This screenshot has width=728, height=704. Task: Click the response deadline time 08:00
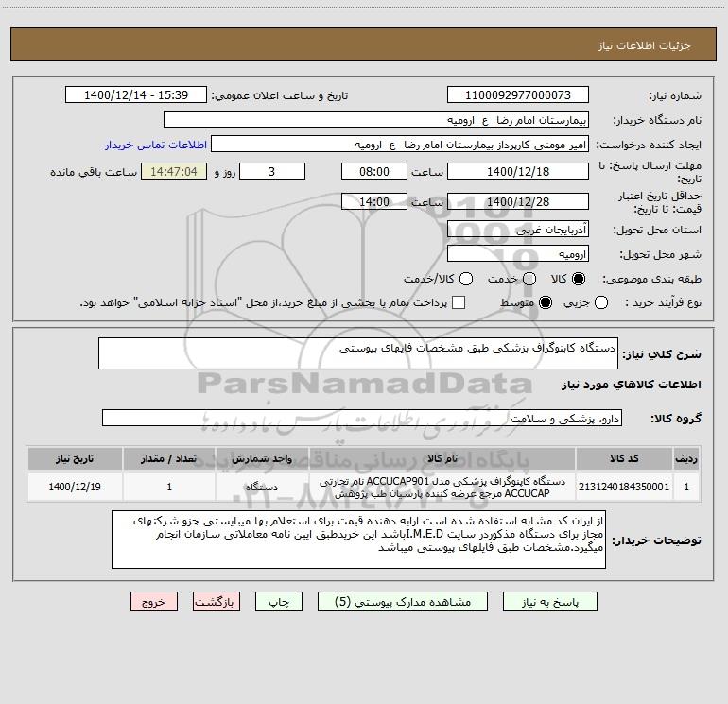374,171
